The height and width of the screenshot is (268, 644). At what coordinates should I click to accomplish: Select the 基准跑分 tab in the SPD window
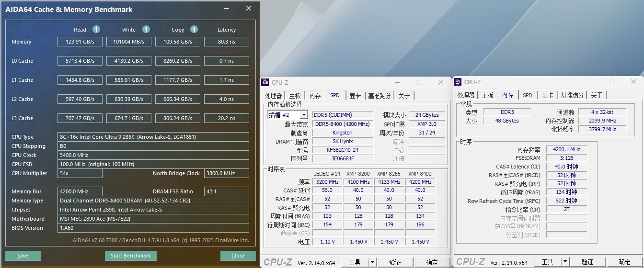pos(379,96)
